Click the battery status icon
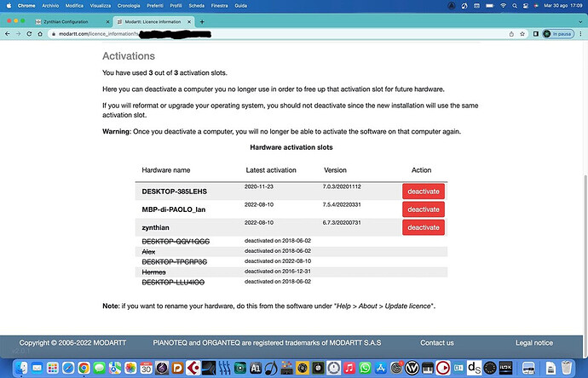The height and width of the screenshot is (378, 588). 490,6
